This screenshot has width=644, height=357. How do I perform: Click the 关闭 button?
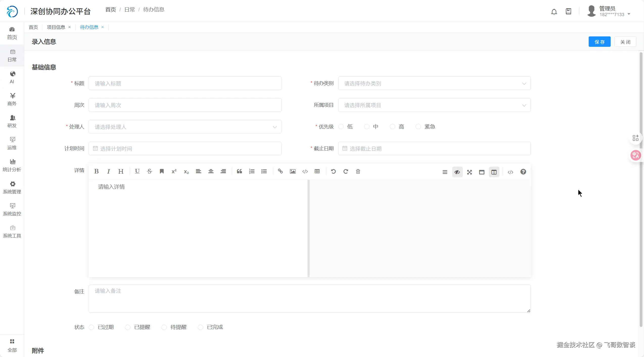(625, 42)
